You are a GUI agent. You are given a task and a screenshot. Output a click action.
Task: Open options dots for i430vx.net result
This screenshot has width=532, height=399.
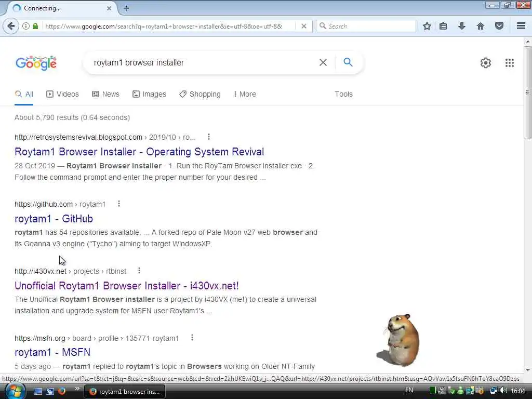tap(139, 270)
